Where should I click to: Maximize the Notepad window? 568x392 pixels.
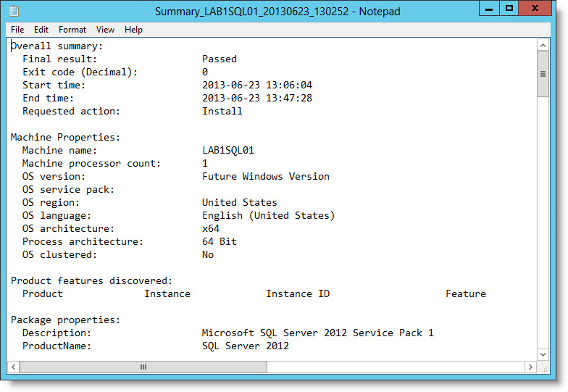pyautogui.click(x=509, y=9)
